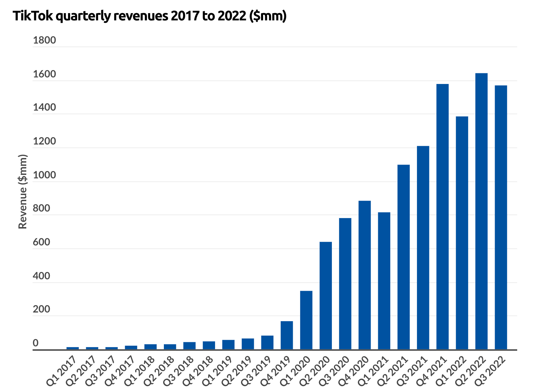Click the 1200 y-axis value
This screenshot has width=540, height=392.
(x=44, y=141)
